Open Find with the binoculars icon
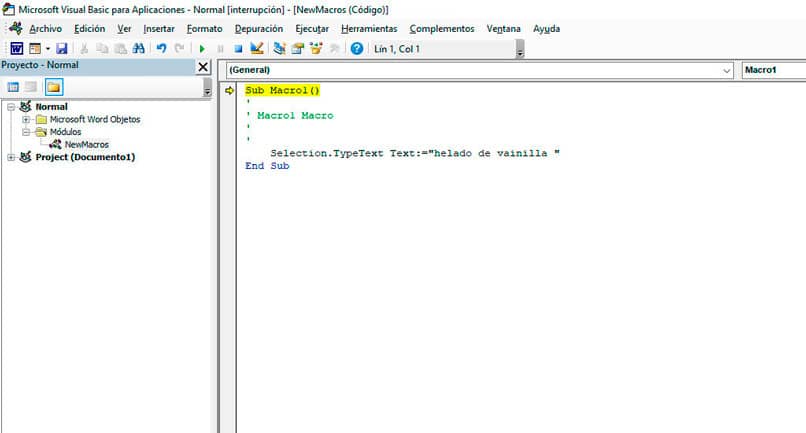806x433 pixels. (x=138, y=48)
